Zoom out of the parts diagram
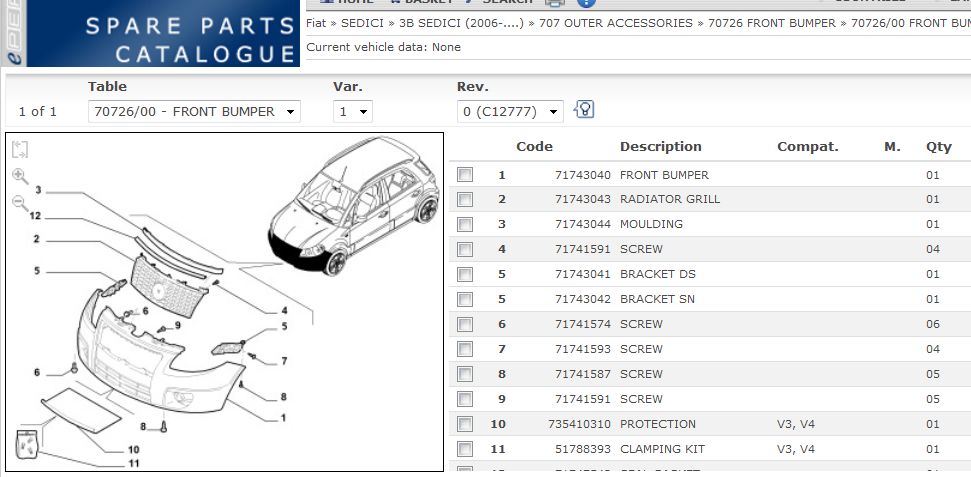Viewport: 971px width, 477px height. 20,202
